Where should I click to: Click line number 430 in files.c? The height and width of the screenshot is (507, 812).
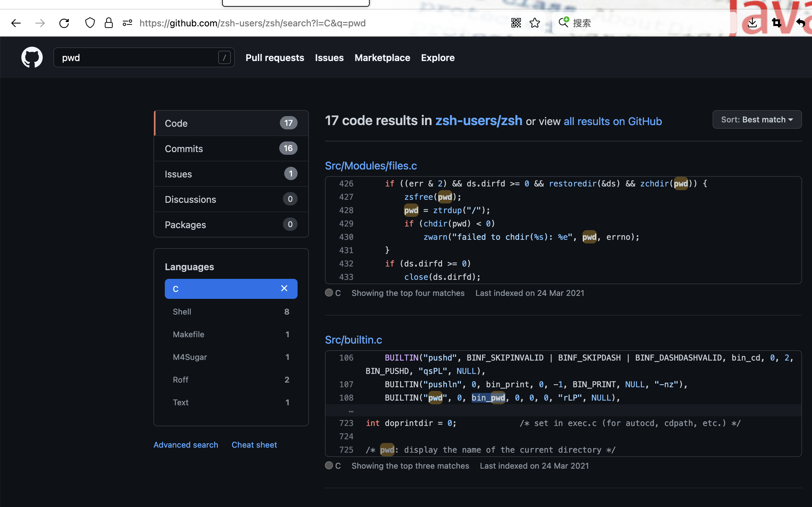coord(346,237)
